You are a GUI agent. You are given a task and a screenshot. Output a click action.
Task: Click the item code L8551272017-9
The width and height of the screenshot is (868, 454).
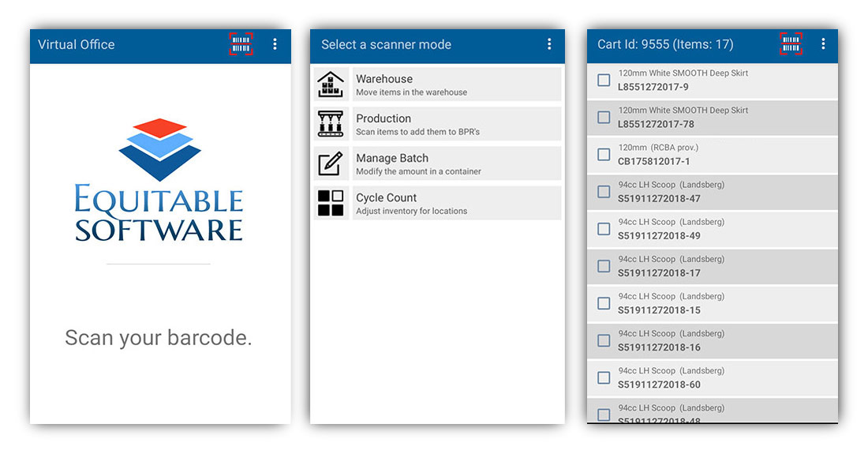click(x=653, y=87)
